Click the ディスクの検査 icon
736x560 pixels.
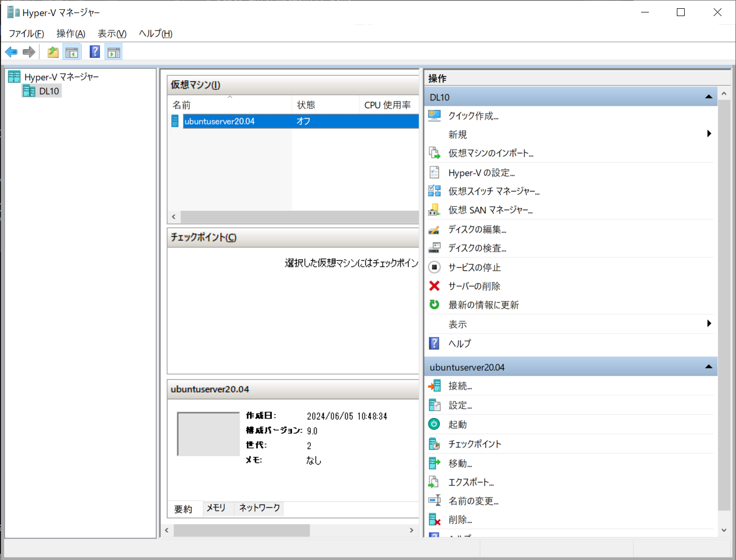click(x=435, y=248)
